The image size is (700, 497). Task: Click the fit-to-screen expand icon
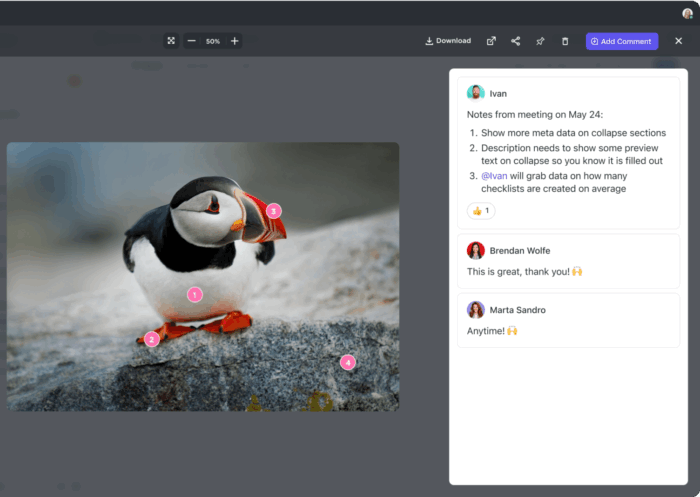[x=171, y=41]
